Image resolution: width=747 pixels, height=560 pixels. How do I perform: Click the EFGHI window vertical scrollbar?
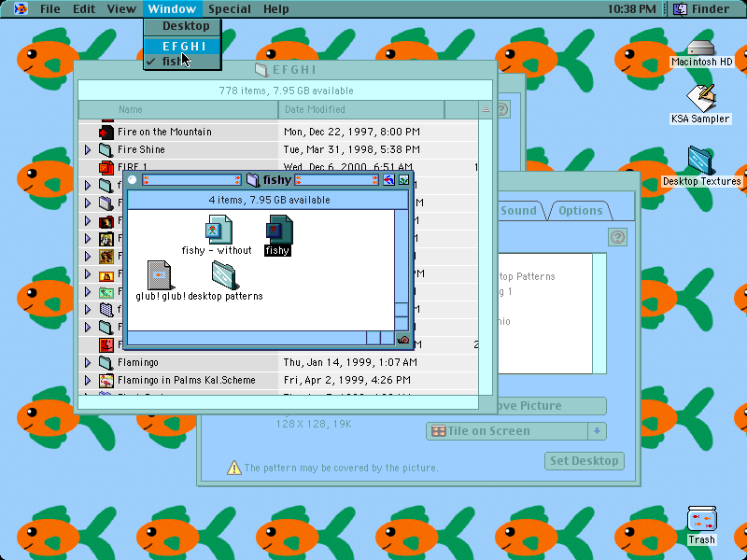(485, 258)
